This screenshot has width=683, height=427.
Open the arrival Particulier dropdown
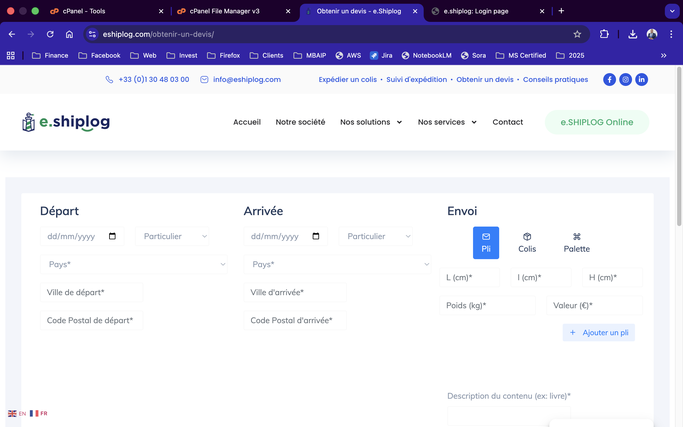coord(376,236)
